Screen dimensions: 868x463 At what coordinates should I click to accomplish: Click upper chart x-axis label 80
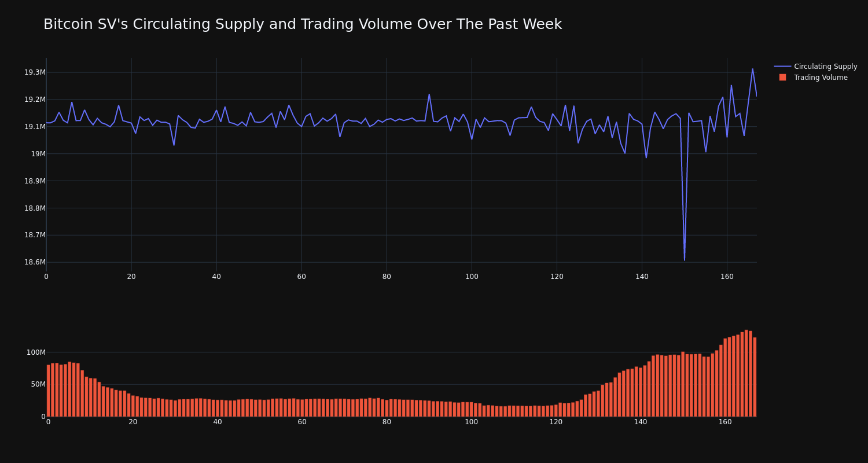tap(387, 277)
